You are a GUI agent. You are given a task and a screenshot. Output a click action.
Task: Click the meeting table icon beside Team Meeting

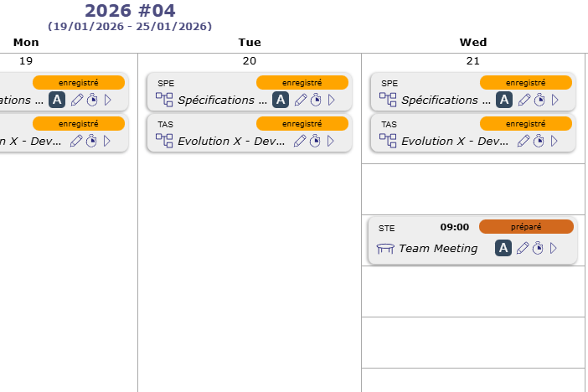pyautogui.click(x=385, y=249)
